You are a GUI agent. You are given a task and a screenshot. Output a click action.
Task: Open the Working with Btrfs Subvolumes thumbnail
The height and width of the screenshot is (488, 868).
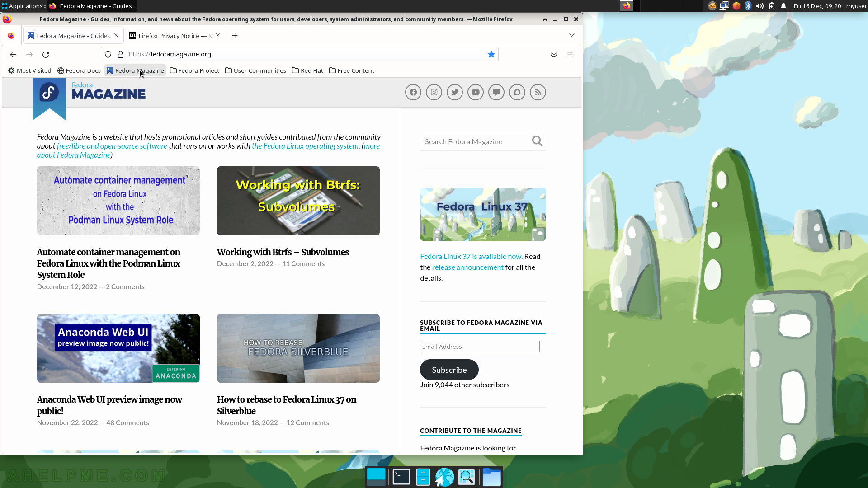click(298, 201)
